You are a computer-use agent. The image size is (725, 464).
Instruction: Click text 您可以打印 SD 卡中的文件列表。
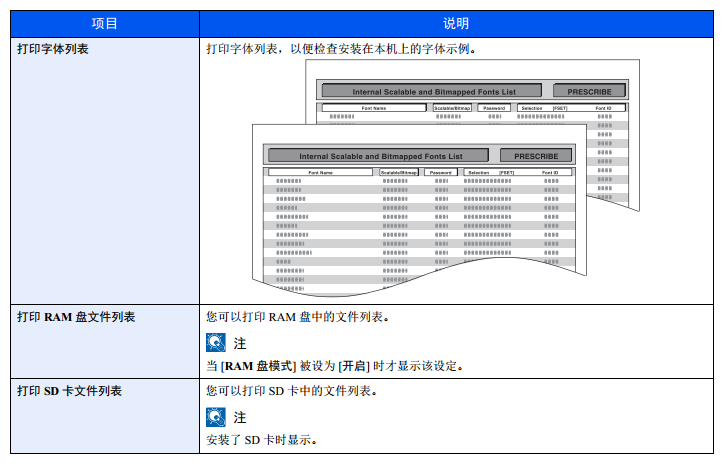(292, 391)
